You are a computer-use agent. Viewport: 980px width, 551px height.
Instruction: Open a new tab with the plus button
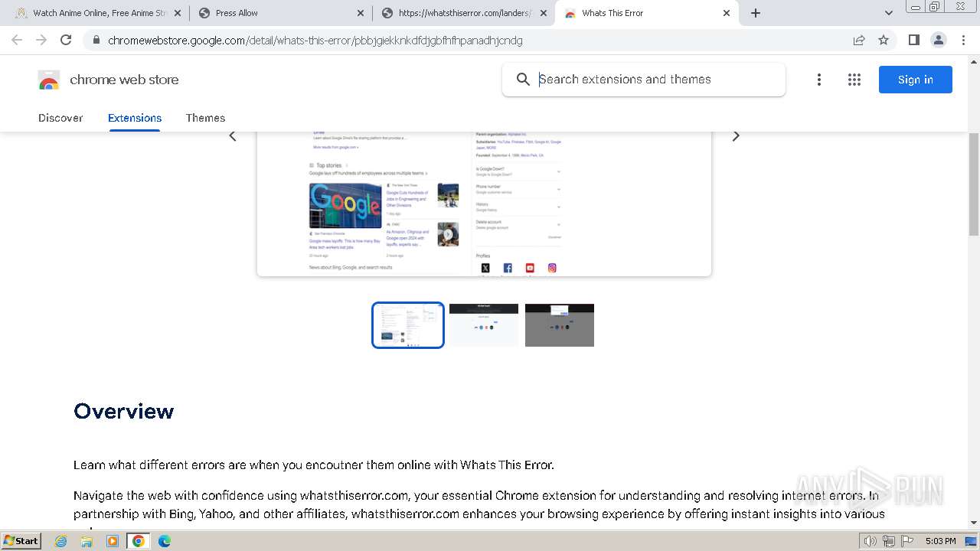point(756,13)
